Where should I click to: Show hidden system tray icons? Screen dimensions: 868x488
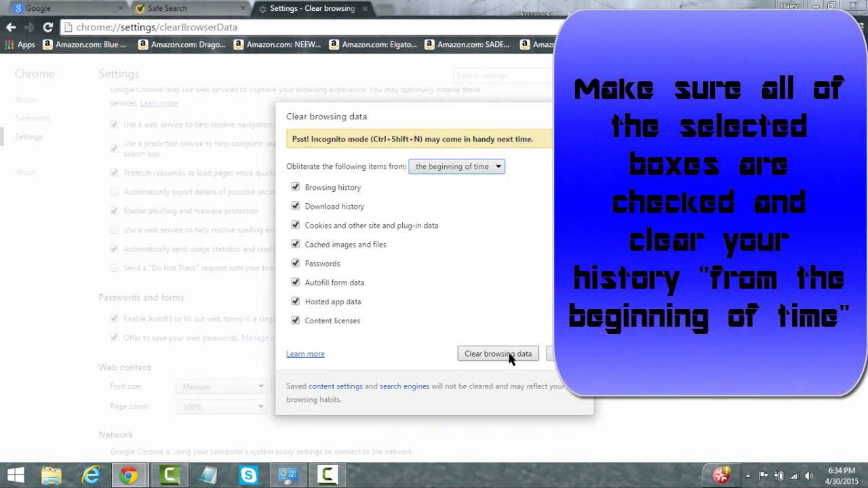tap(748, 476)
